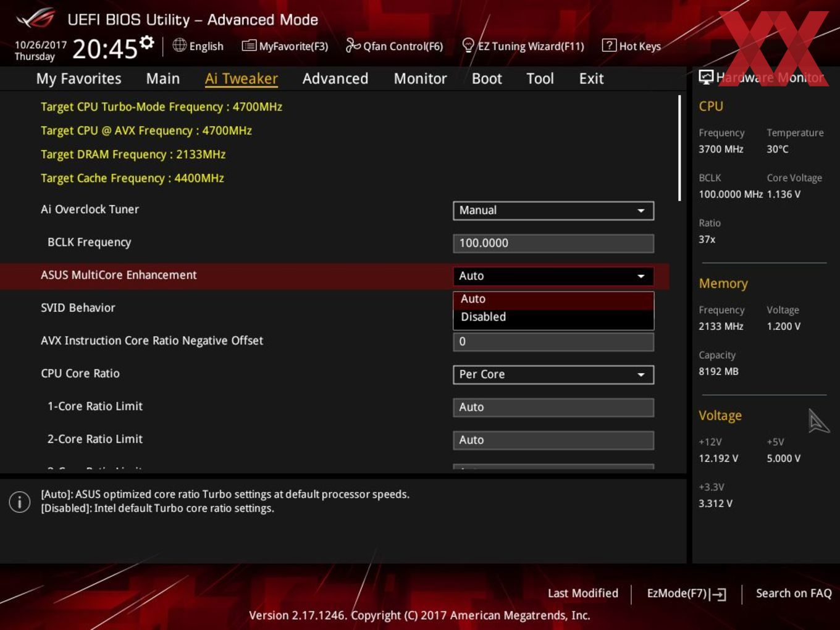
Task: Select ASUS MultiCore Enhancement row label
Action: click(x=119, y=275)
